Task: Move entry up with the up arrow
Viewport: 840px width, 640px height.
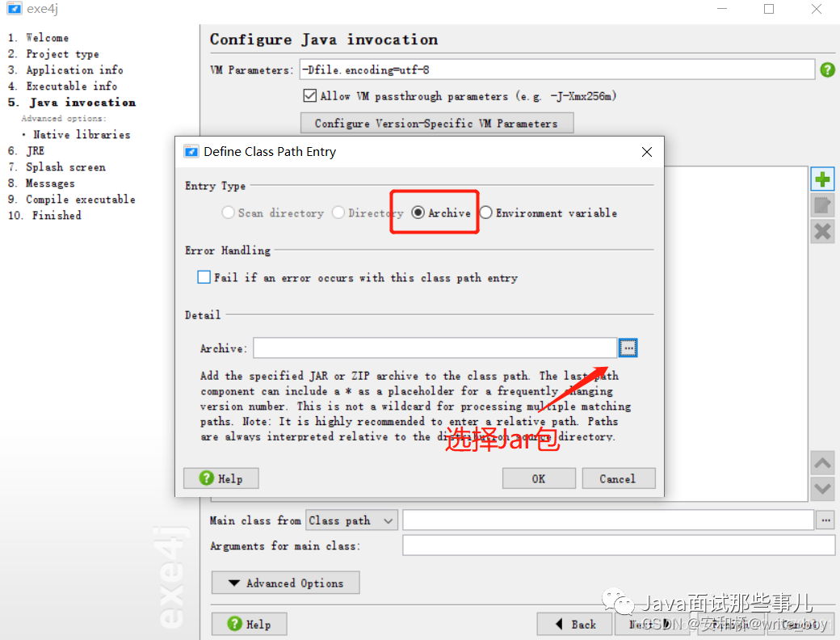Action: click(x=822, y=462)
